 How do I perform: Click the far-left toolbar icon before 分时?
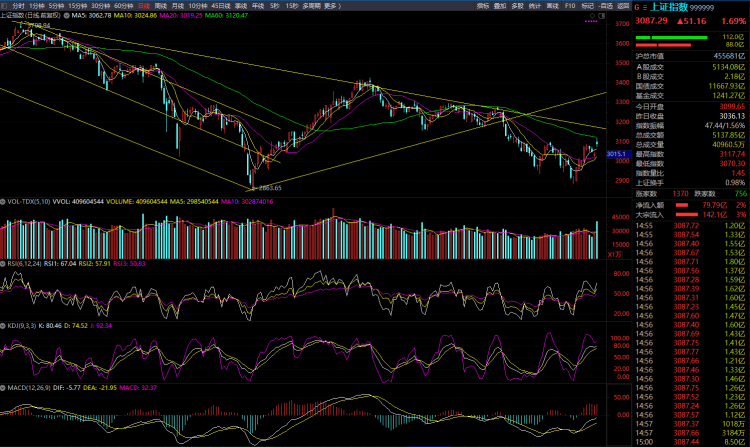coord(5,5)
